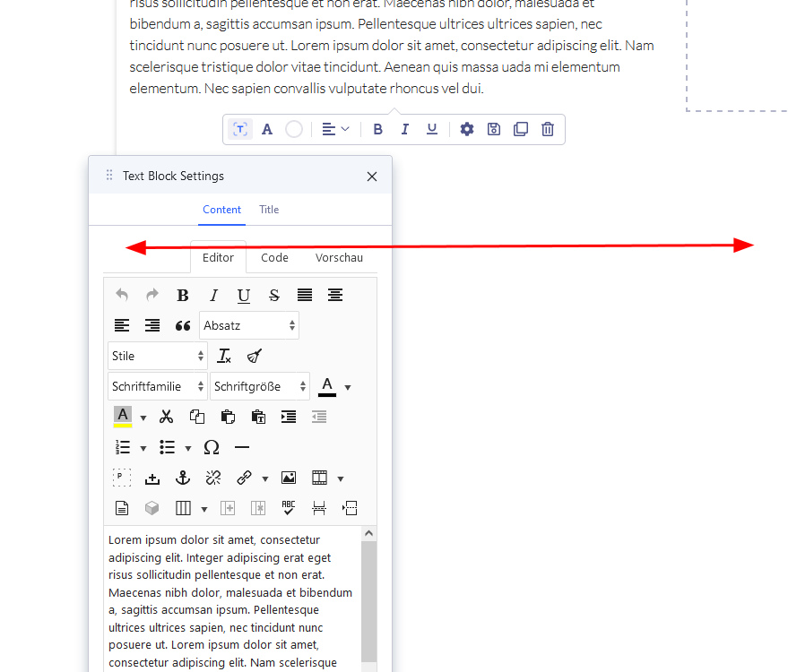Open the Schriftgröße font size dropdown
The image size is (788, 672).
tap(260, 386)
